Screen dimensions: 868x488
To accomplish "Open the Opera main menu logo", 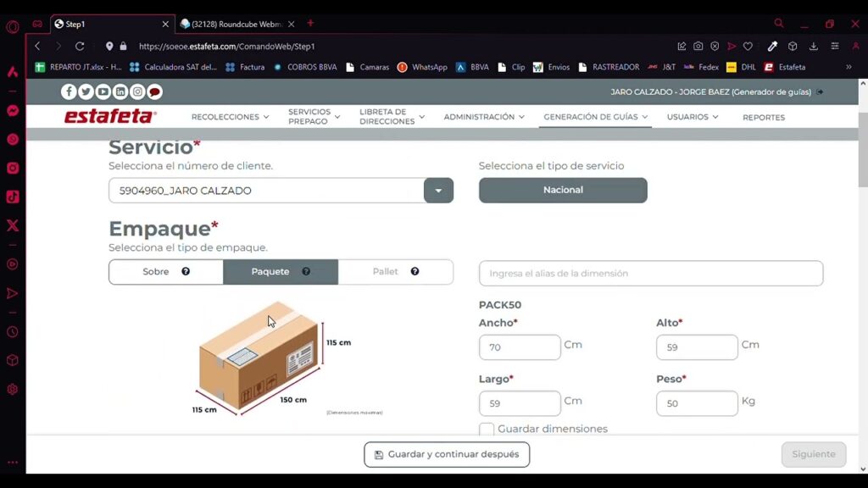I will pyautogui.click(x=13, y=26).
